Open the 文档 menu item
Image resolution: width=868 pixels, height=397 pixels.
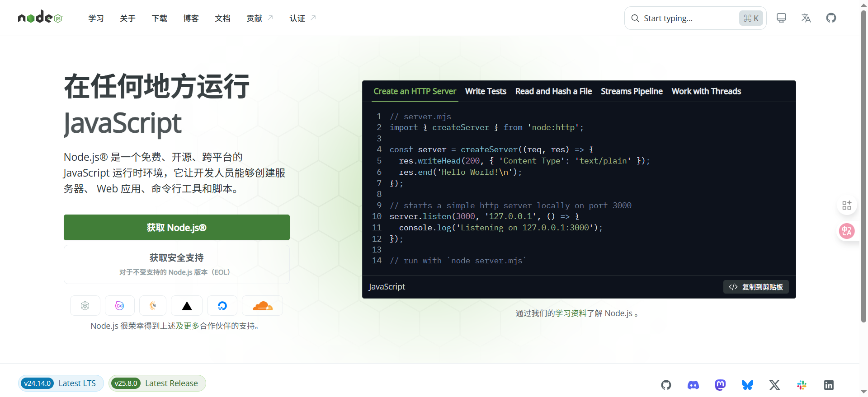tap(222, 18)
